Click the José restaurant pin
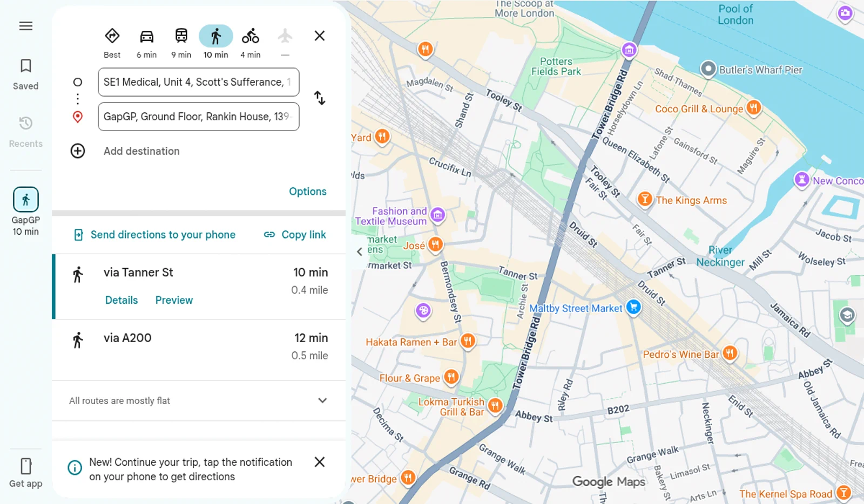 [x=435, y=244]
